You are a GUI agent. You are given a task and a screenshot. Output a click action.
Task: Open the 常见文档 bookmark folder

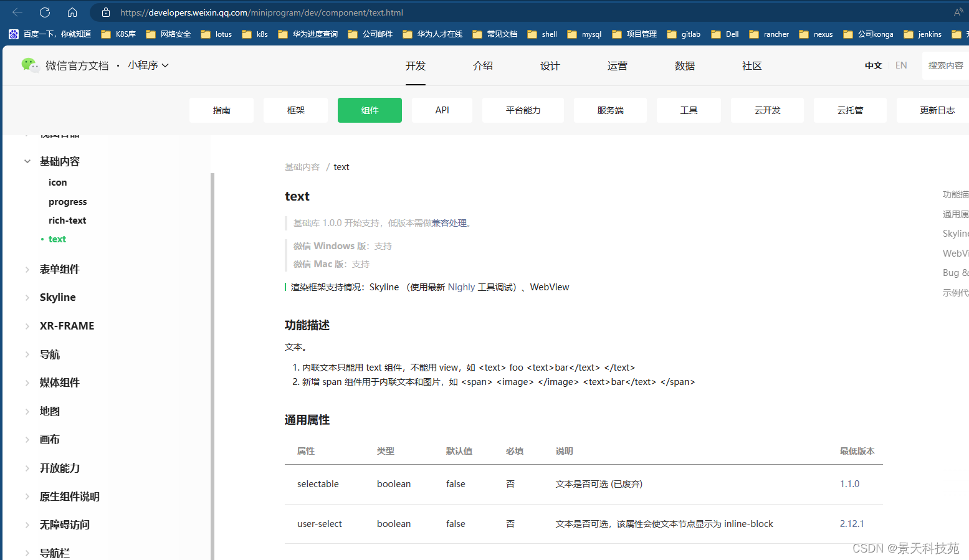495,34
